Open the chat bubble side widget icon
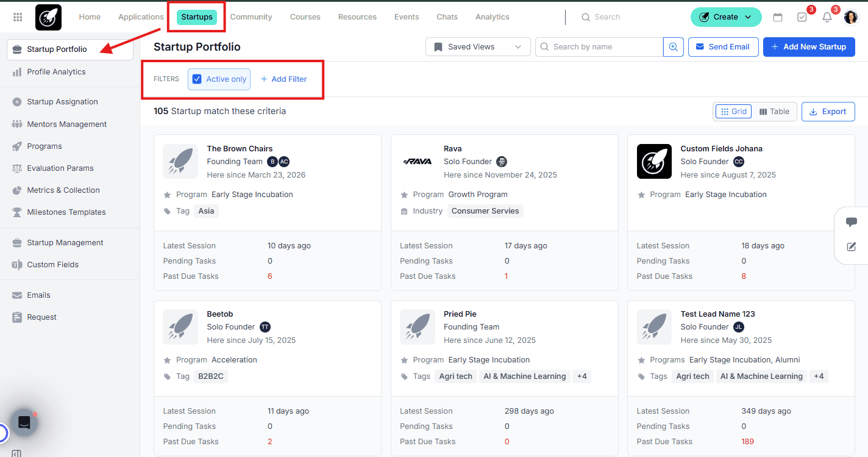 coord(852,222)
